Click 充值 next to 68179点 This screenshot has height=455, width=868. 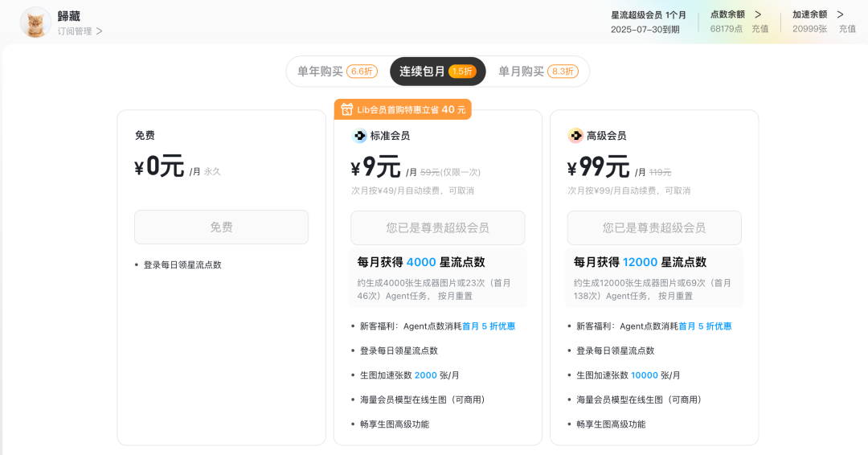(x=759, y=29)
